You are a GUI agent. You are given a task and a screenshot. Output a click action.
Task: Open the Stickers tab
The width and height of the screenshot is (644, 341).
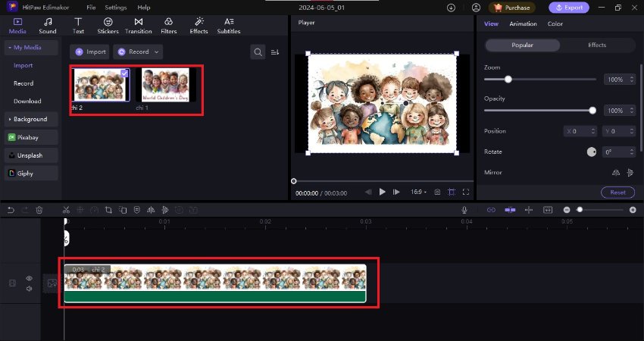[108, 26]
